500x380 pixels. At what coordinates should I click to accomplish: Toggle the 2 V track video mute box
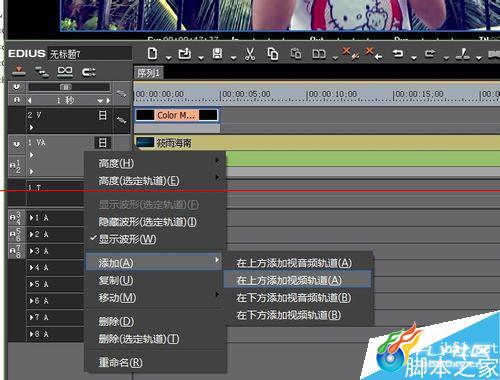tap(103, 115)
